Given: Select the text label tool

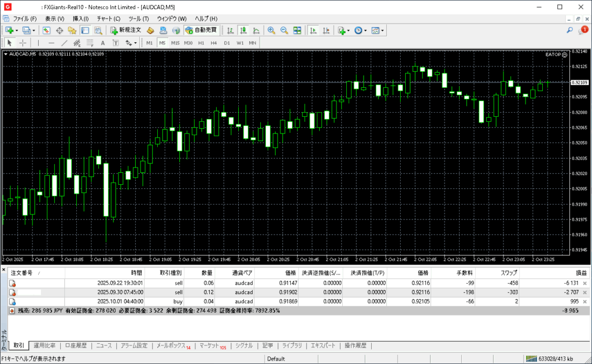Looking at the screenshot, I should [103, 43].
